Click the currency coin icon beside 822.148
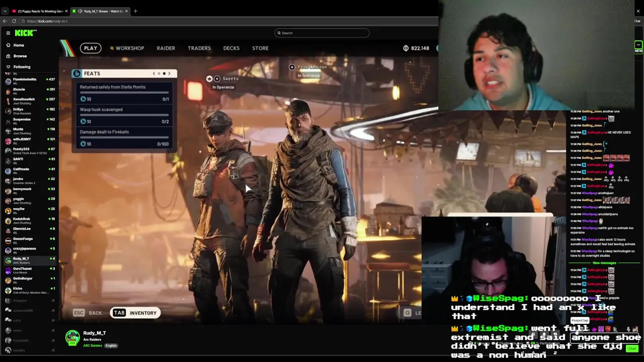This screenshot has width=644, height=362. pyautogui.click(x=406, y=48)
